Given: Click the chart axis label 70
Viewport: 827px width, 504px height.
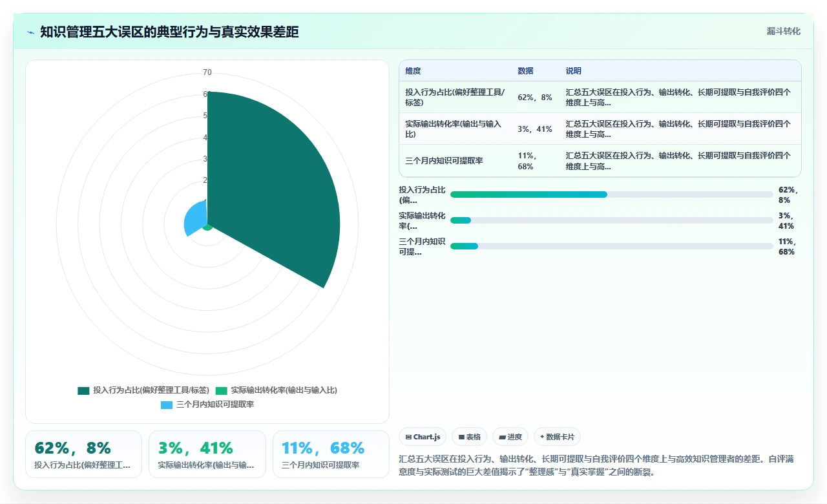Looking at the screenshot, I should tap(207, 72).
